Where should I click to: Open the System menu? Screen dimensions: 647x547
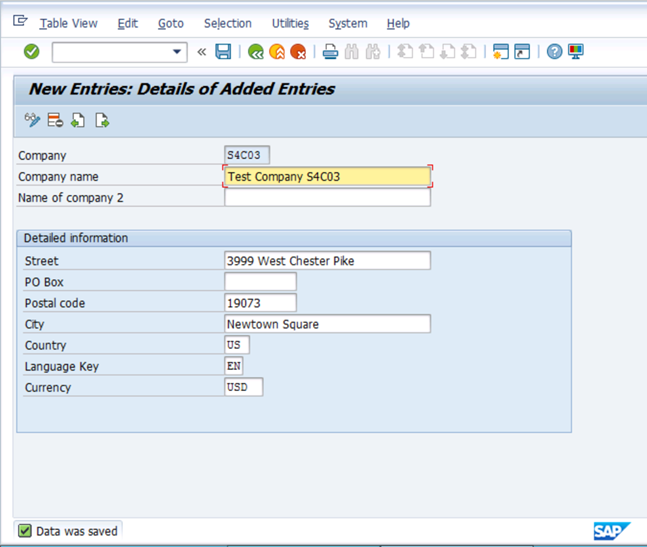coord(348,24)
